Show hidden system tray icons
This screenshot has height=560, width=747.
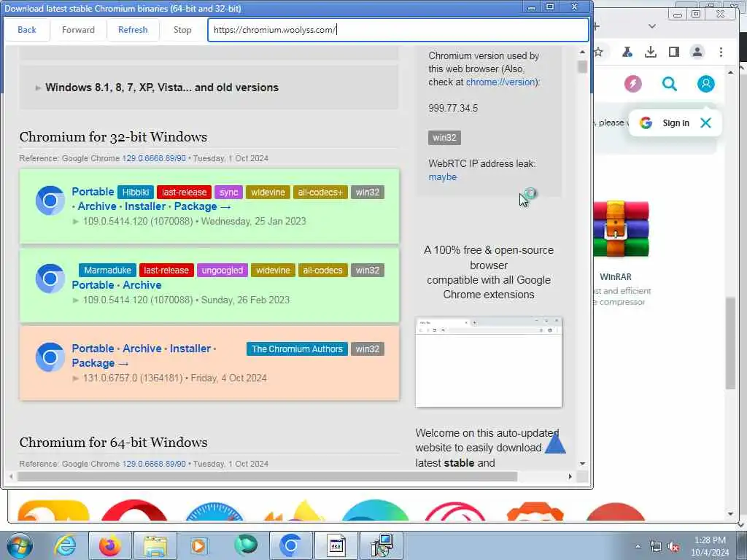pos(638,546)
